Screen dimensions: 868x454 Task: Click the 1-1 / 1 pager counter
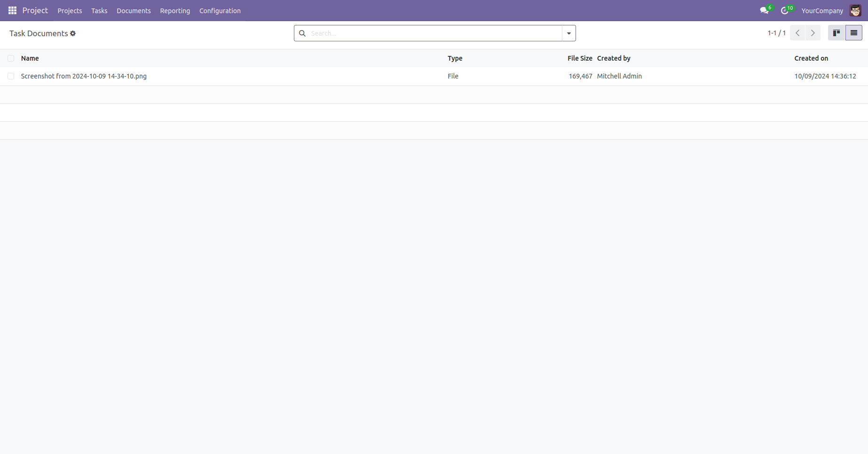[777, 33]
